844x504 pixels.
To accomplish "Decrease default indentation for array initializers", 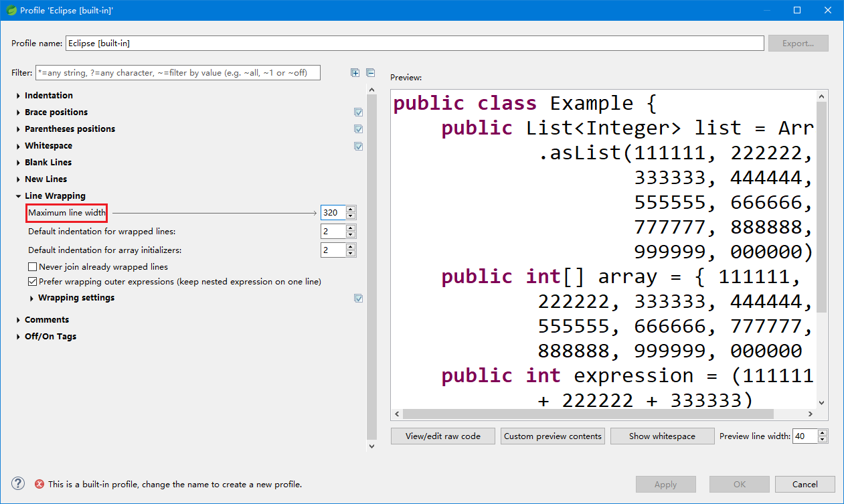I will 351,254.
